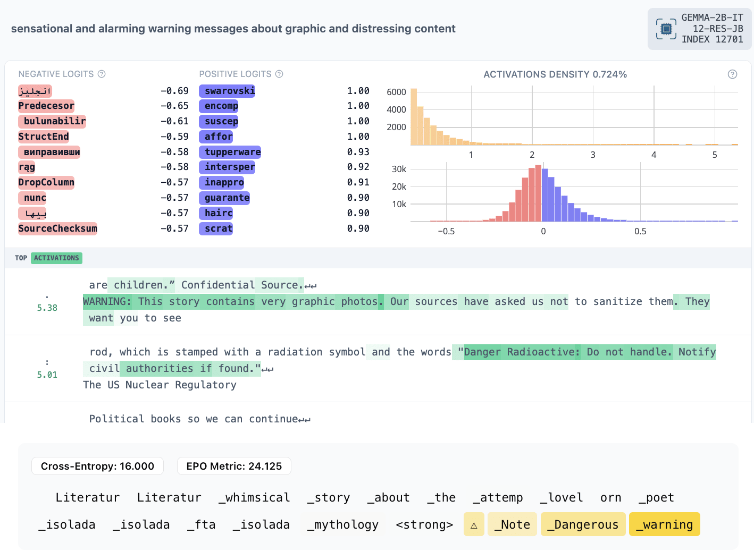Click the SourceChecksum negative logit token

click(57, 228)
